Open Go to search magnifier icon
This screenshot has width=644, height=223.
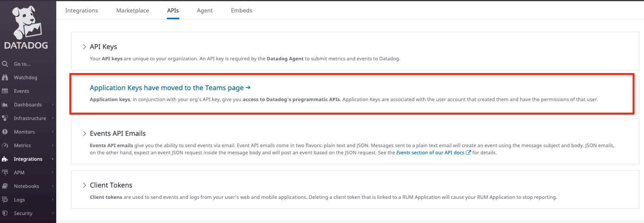point(5,64)
